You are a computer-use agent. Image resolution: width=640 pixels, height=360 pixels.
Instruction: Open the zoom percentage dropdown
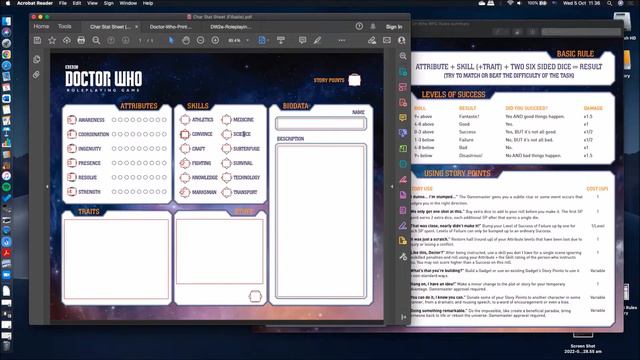(x=247, y=40)
